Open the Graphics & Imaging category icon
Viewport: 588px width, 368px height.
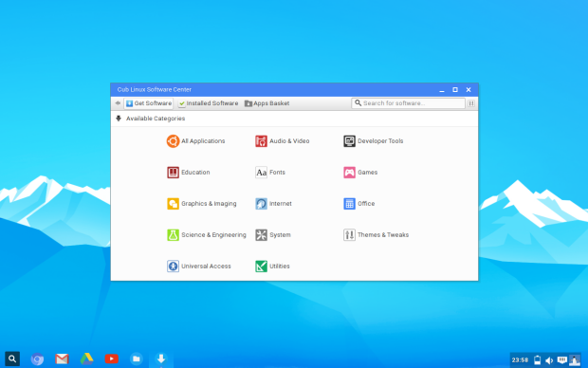(x=173, y=204)
